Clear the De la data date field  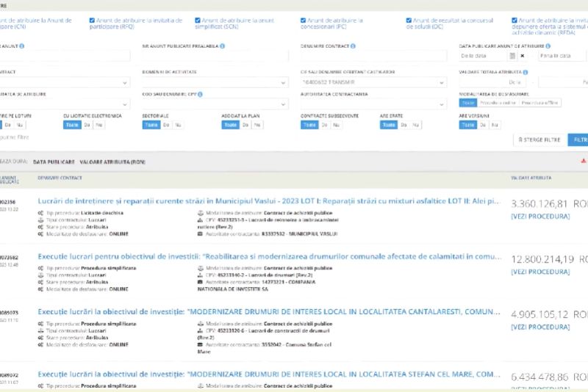tap(523, 56)
